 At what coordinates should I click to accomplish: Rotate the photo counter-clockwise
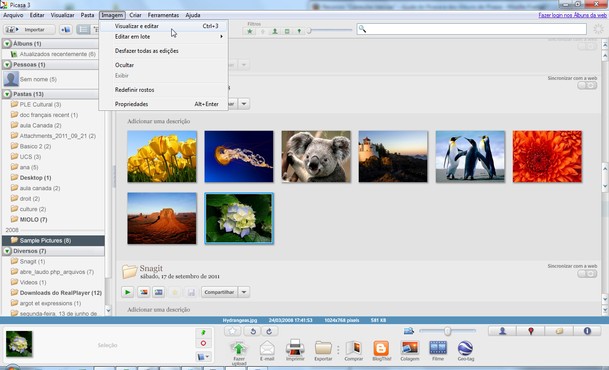pos(253,331)
